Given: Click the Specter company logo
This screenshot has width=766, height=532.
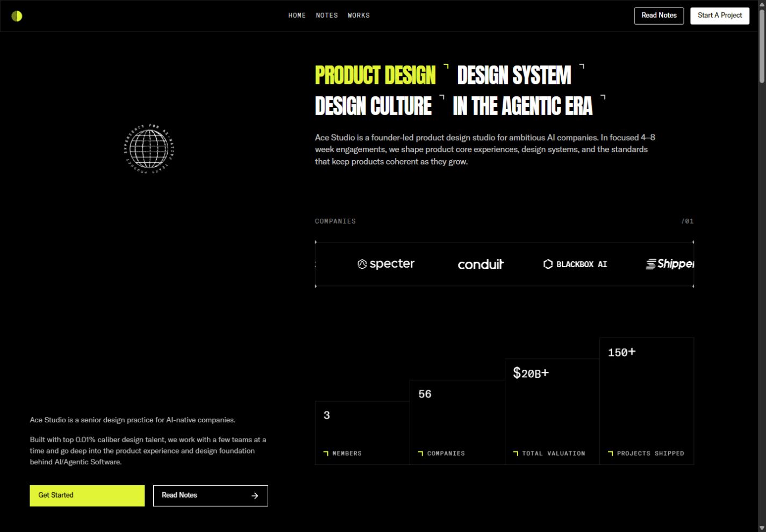Looking at the screenshot, I should [x=386, y=264].
